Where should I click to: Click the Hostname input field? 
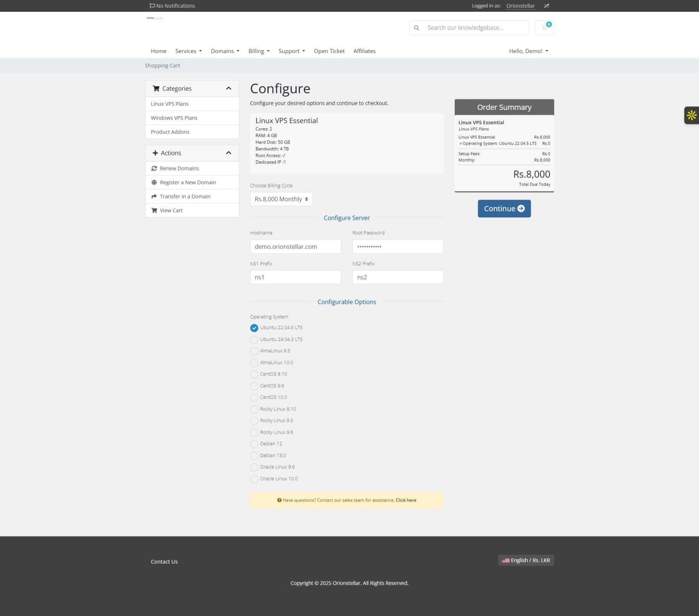(295, 247)
